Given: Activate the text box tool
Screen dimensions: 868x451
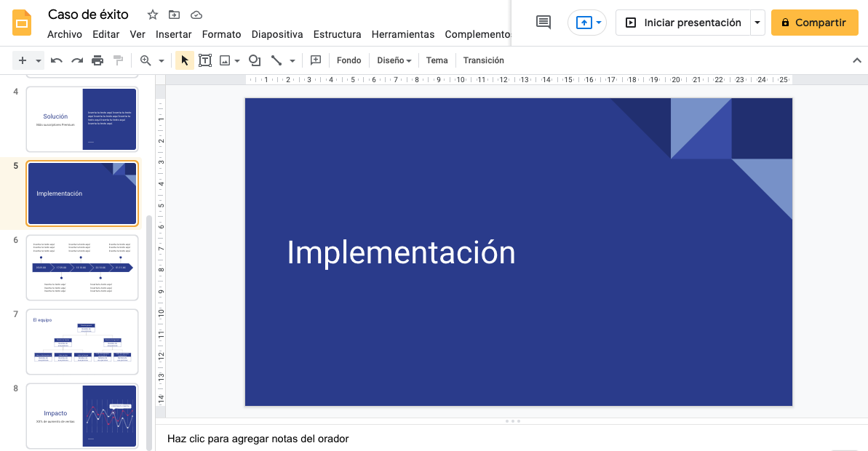Looking at the screenshot, I should point(204,60).
